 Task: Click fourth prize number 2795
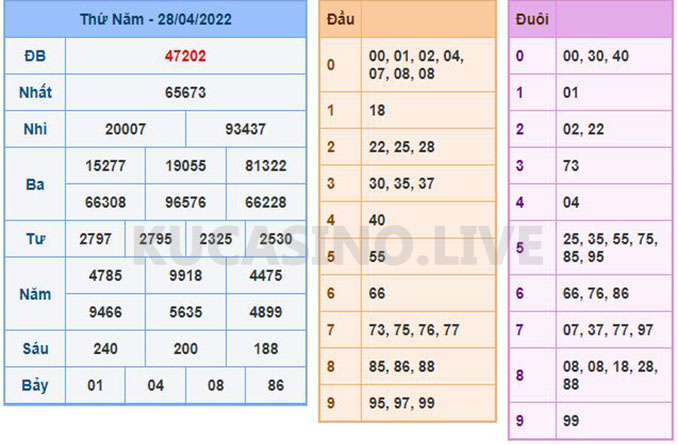[155, 239]
